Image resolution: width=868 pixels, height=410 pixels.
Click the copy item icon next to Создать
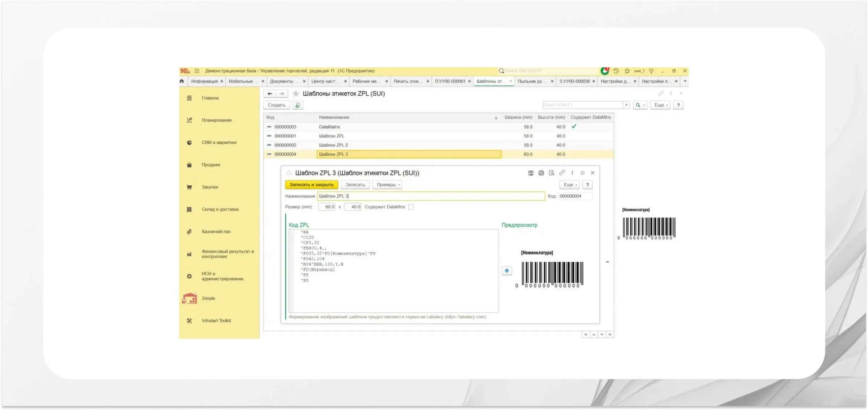click(298, 105)
